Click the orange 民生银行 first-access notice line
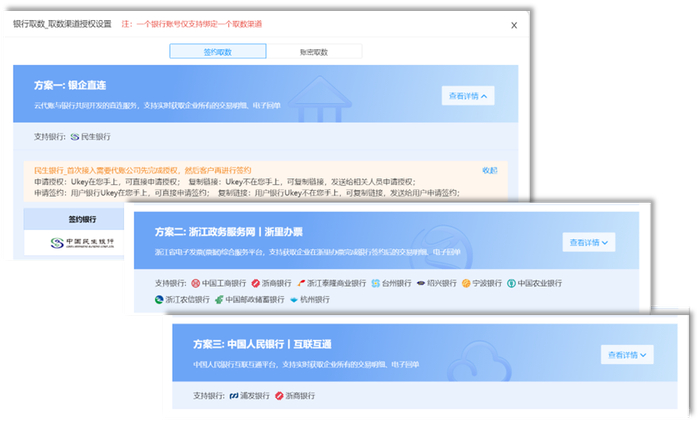 143,170
